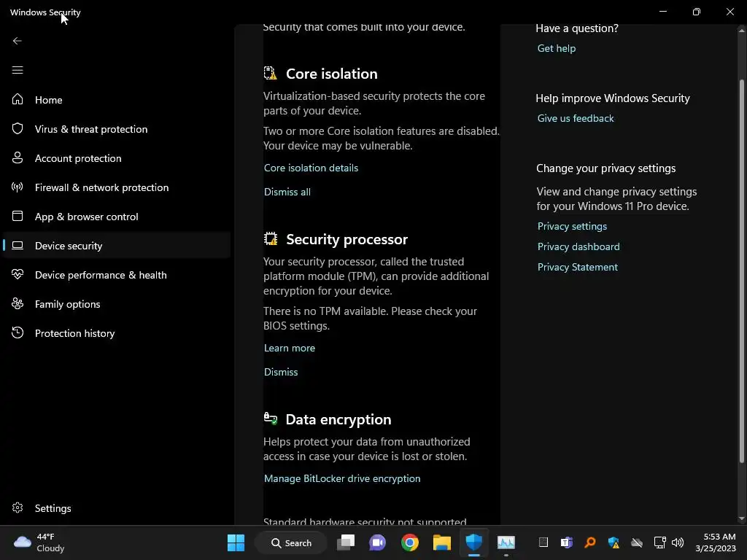Click Learn more under Security processor
Image resolution: width=747 pixels, height=560 pixels.
pyautogui.click(x=289, y=348)
